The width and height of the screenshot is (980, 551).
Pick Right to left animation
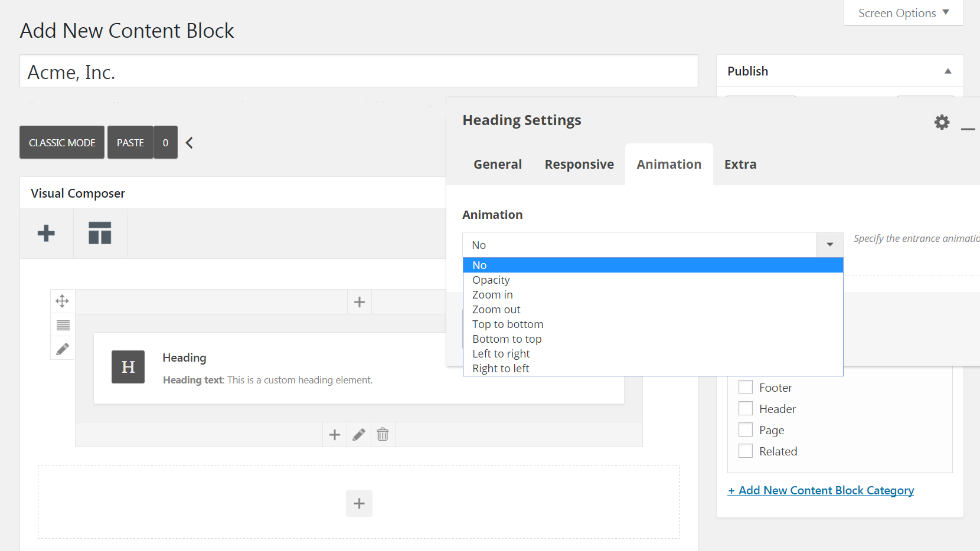pos(652,369)
